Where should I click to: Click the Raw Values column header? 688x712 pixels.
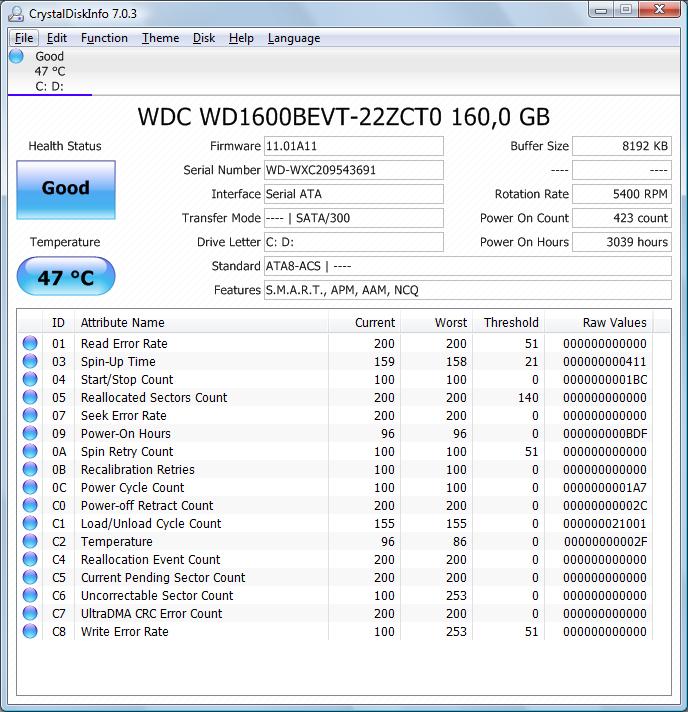coord(599,322)
